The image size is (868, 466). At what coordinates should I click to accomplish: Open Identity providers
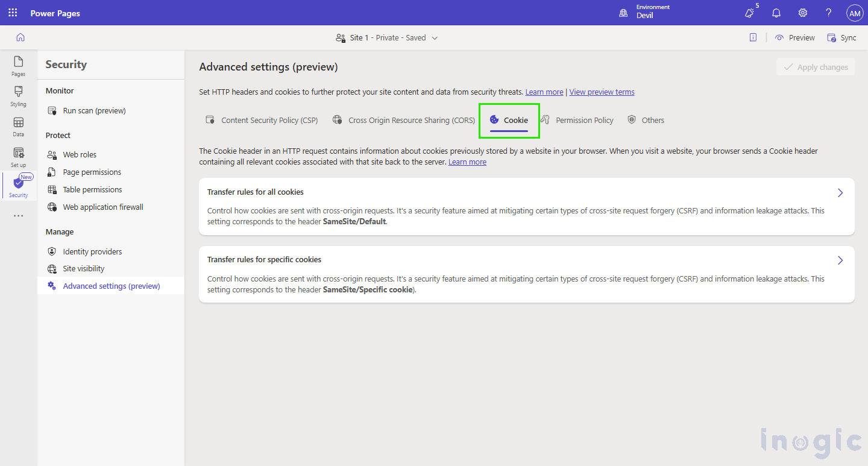pos(92,252)
